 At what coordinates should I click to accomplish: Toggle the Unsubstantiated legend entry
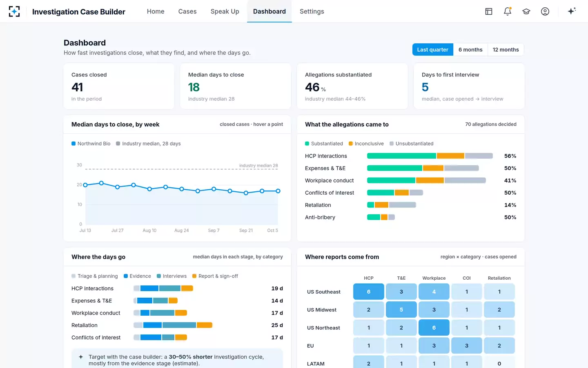(411, 144)
